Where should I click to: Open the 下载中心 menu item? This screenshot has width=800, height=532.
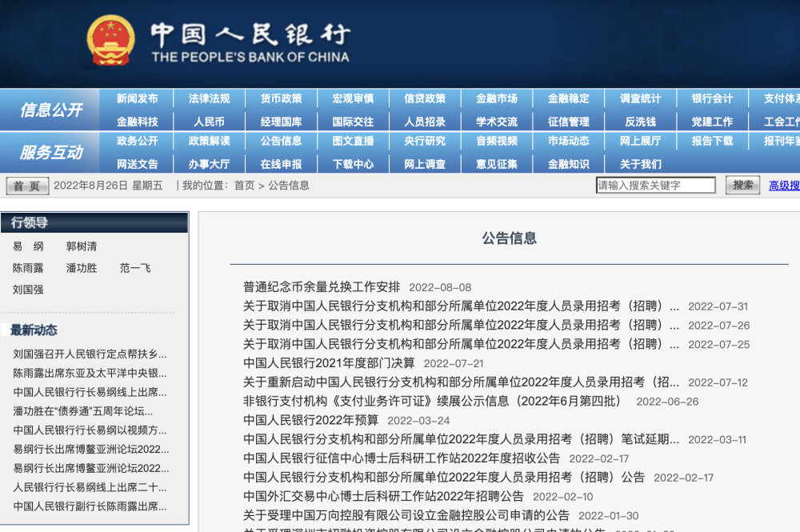coord(353,164)
